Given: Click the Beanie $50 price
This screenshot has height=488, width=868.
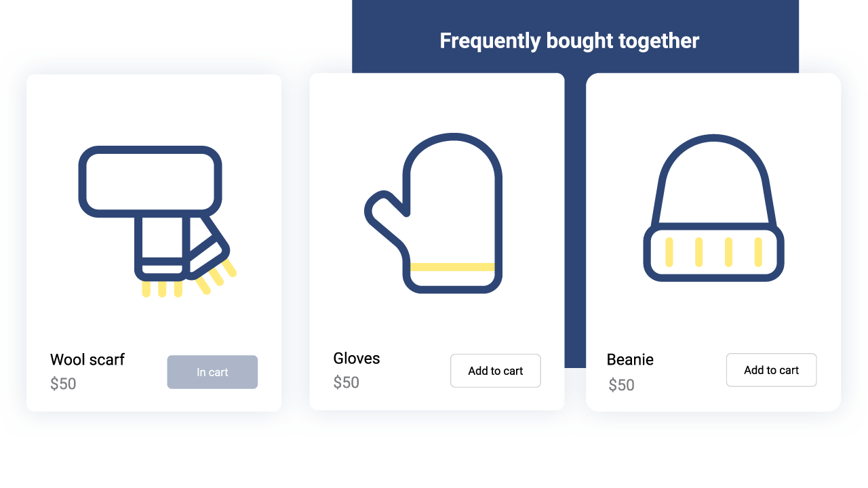Looking at the screenshot, I should (x=621, y=385).
